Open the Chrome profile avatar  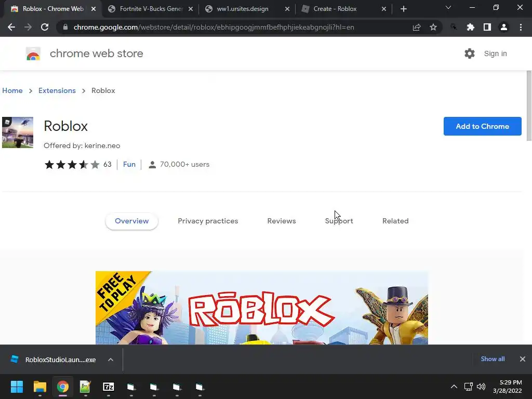click(504, 27)
